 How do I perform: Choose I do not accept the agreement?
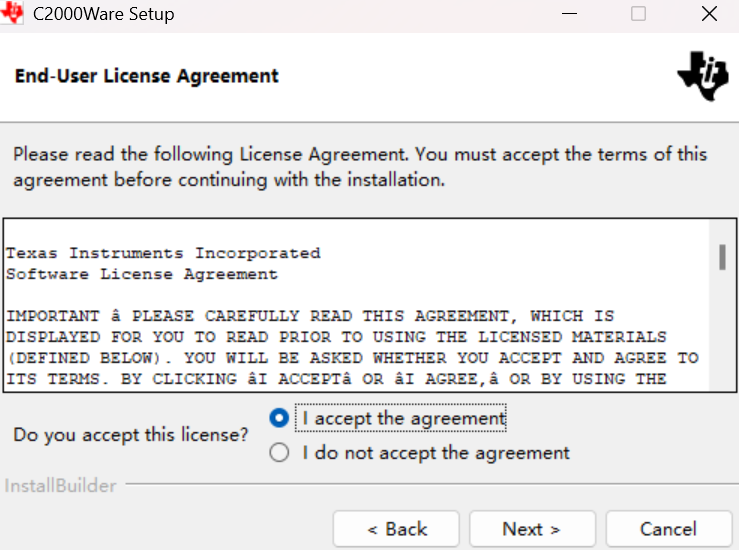(279, 452)
